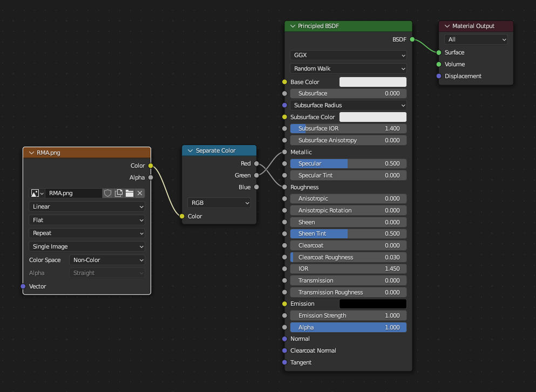Open the All target dropdown in Material Output

pyautogui.click(x=476, y=39)
